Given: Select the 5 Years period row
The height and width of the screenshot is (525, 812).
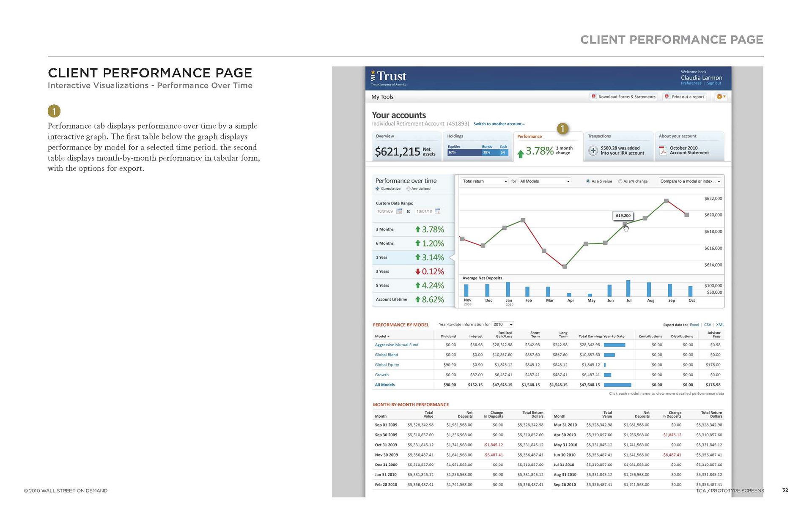Looking at the screenshot, I should 414,285.
